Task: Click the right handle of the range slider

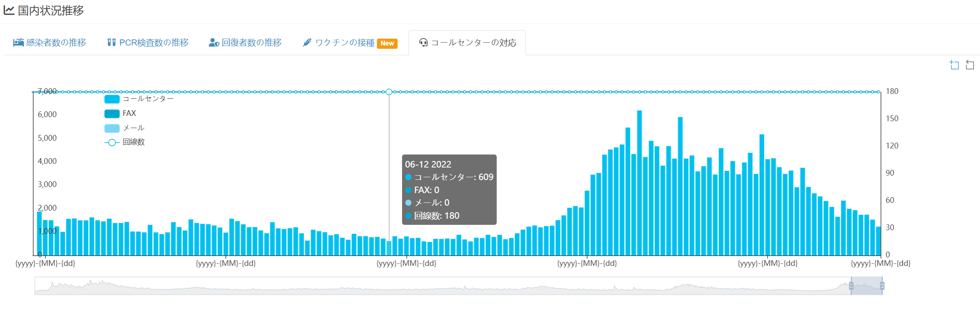Action: [x=882, y=286]
